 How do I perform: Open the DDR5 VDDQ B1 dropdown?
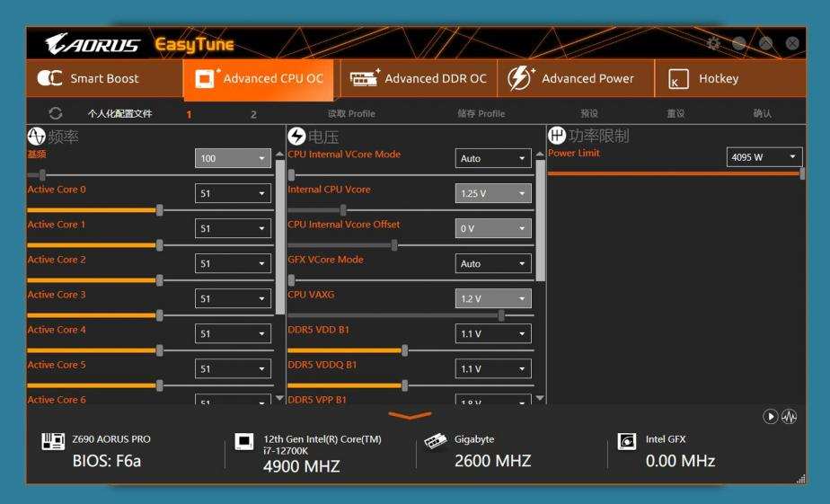tap(493, 368)
